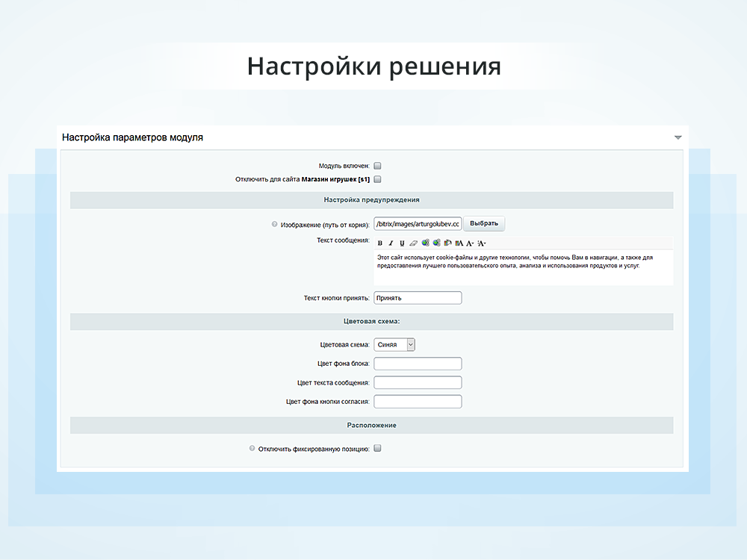Viewport: 747px width, 560px height.
Task: Clear formatting with the eraser icon
Action: pyautogui.click(x=413, y=243)
